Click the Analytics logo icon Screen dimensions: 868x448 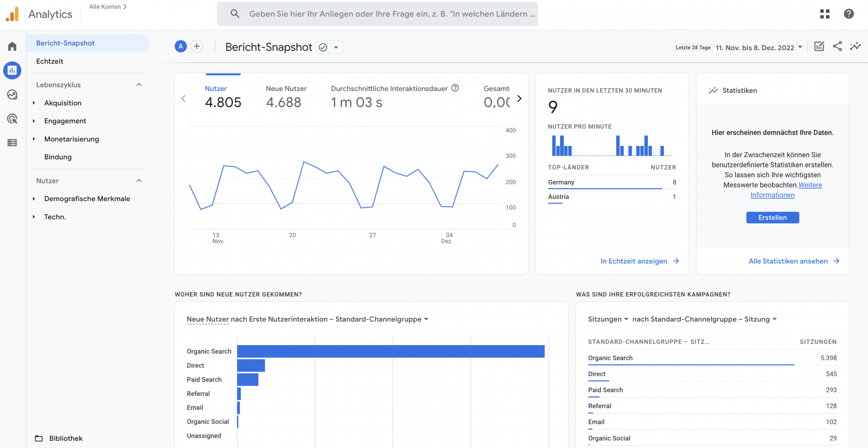click(13, 14)
